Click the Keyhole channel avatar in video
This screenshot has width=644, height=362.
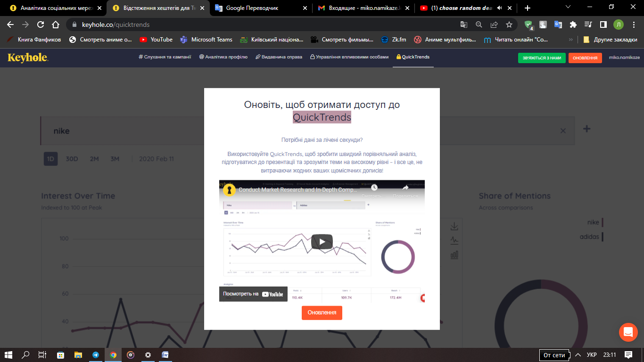229,190
